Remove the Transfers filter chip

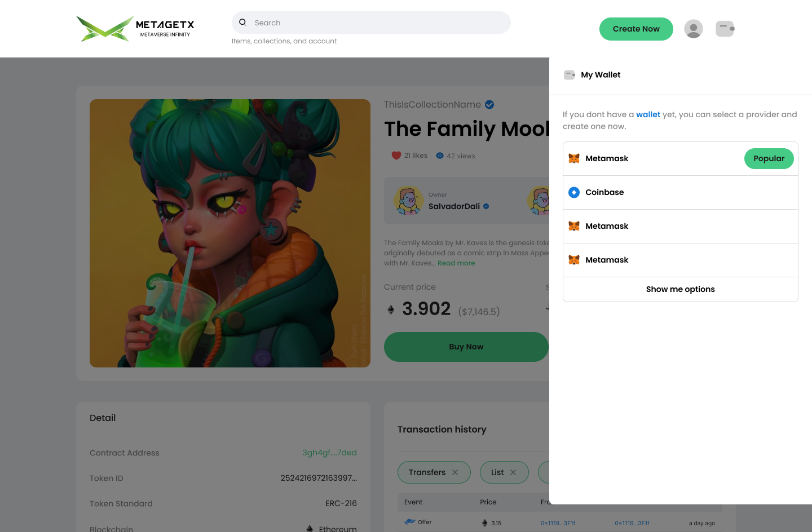455,472
